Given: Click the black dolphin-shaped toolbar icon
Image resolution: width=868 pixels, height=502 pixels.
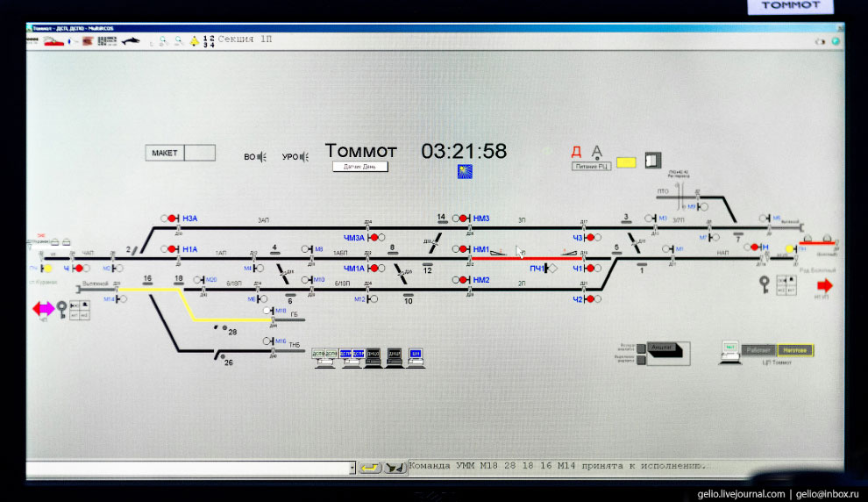Looking at the screenshot, I should coord(131,41).
